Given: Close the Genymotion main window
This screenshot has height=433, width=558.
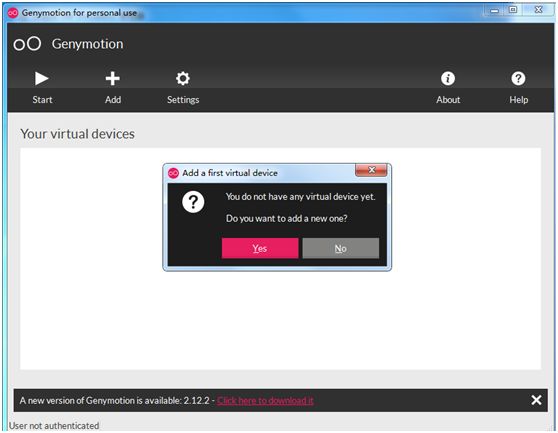Looking at the screenshot, I should tap(538, 10).
